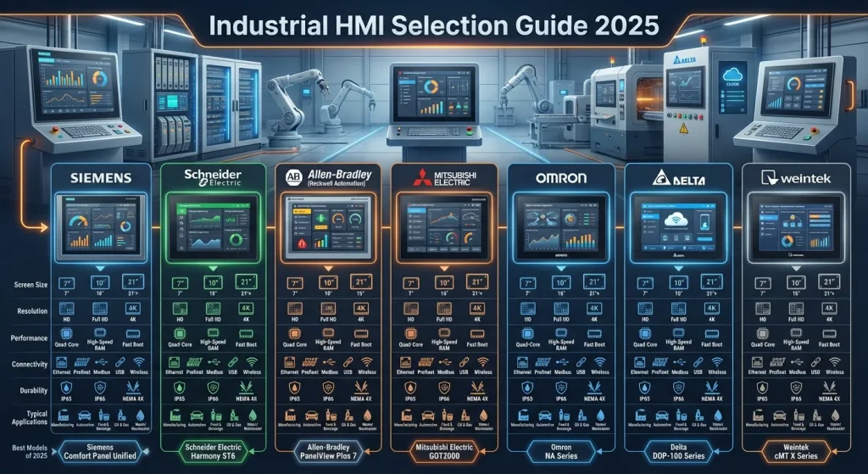
Task: Click Weintek's USB connectivity icon
Action: (x=815, y=361)
